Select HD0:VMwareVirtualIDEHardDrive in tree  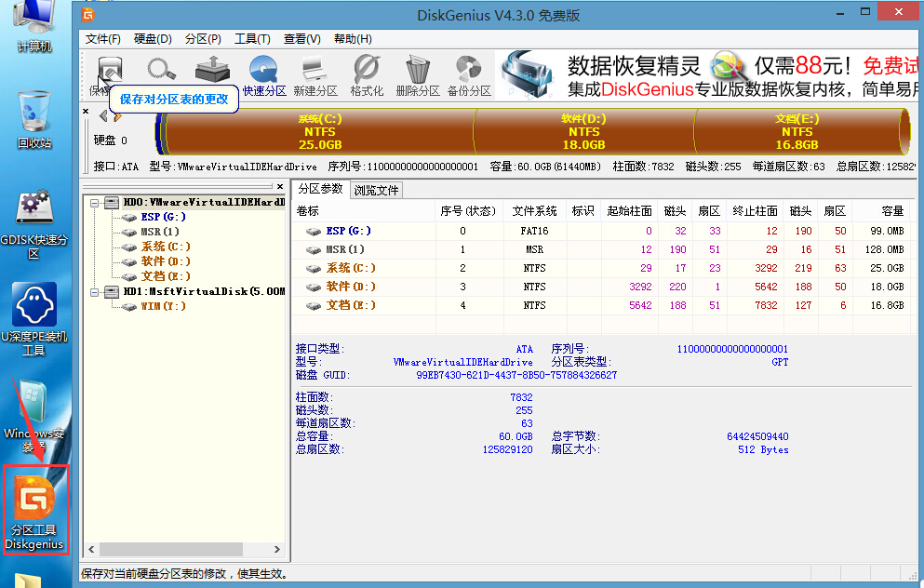coord(203,202)
